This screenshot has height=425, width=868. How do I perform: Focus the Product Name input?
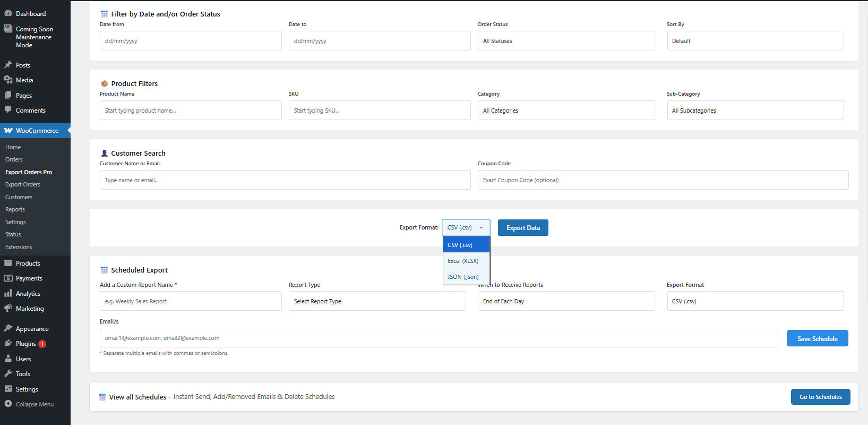point(191,110)
